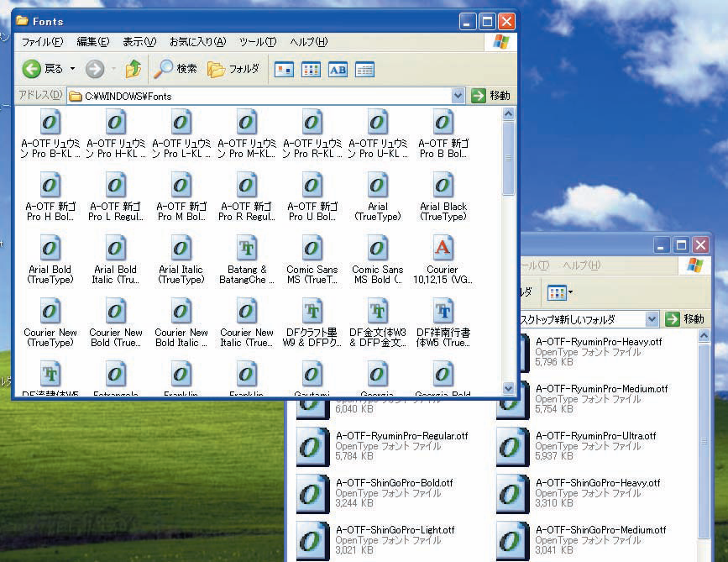
Task: Expand the Fonts address bar dropdown
Action: pos(458,96)
